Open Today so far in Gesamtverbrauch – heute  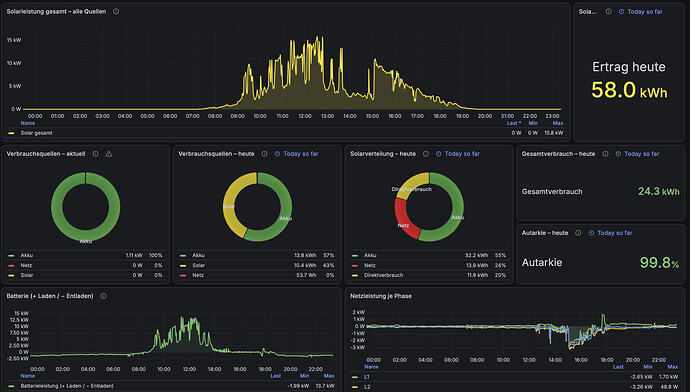642,154
